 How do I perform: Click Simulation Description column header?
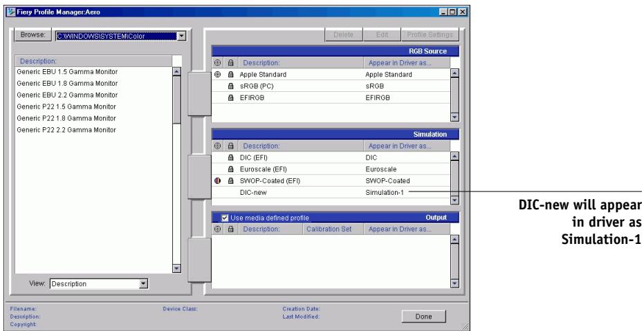(x=300, y=146)
